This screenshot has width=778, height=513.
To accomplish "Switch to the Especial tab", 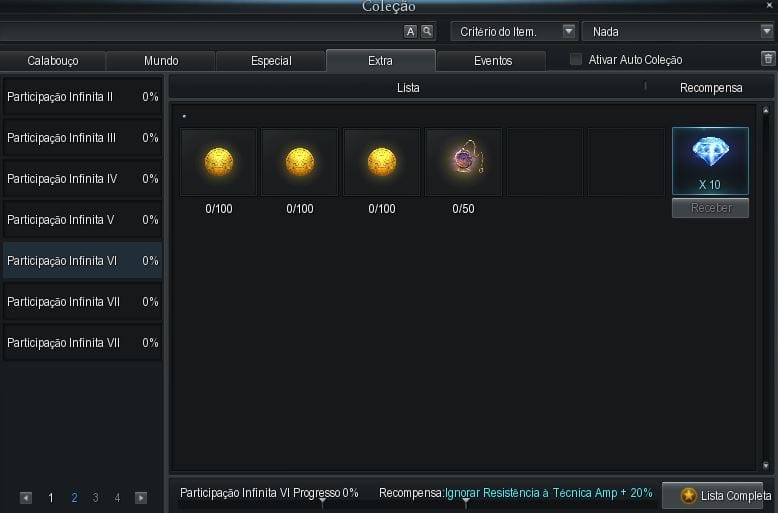I will click(x=271, y=61).
